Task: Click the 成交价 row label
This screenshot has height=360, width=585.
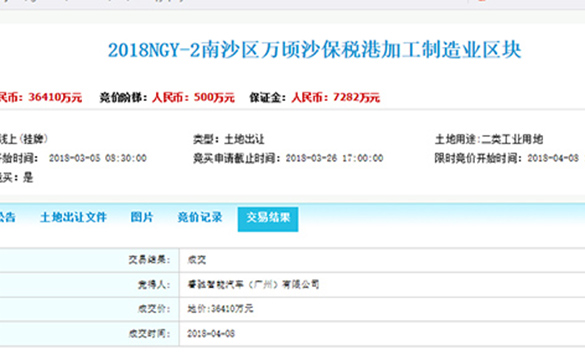Action: point(154,309)
